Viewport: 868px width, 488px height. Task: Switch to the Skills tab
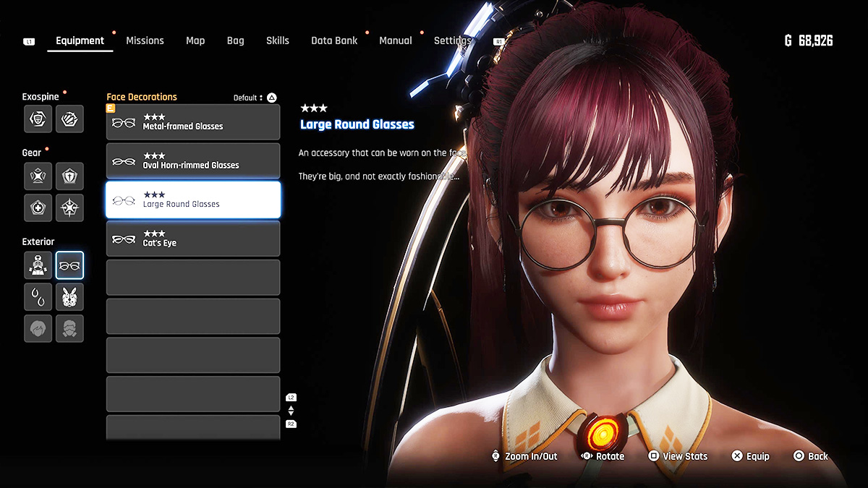(x=277, y=40)
